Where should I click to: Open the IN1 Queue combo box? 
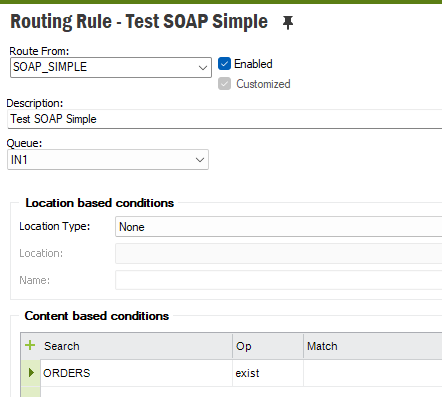click(108, 160)
